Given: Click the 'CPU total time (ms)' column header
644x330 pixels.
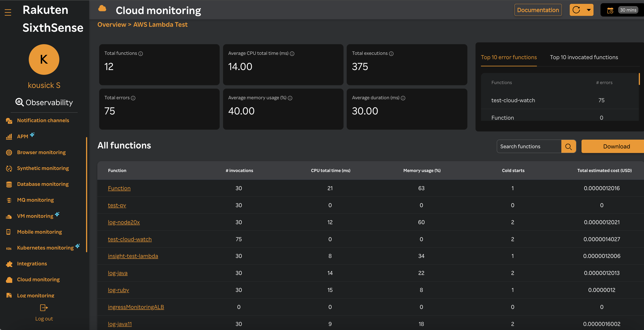Looking at the screenshot, I should (330, 170).
